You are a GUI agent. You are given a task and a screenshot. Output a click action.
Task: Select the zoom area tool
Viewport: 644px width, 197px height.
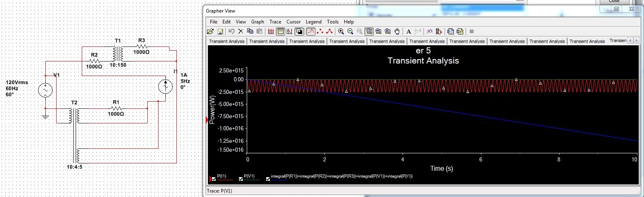click(369, 32)
